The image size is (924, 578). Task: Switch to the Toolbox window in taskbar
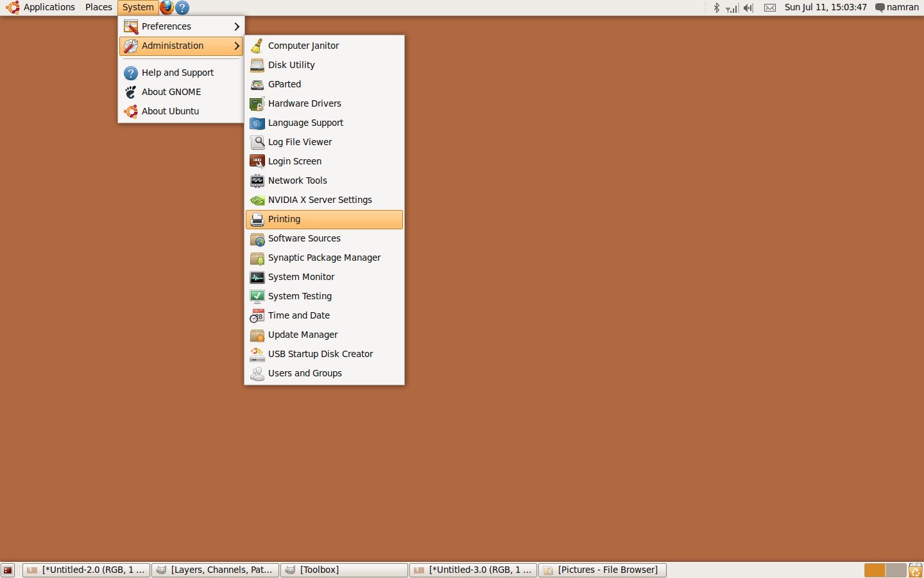pos(344,570)
